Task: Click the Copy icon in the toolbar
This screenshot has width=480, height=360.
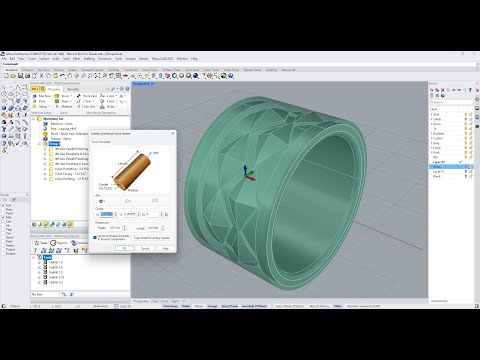Action: coord(48,76)
